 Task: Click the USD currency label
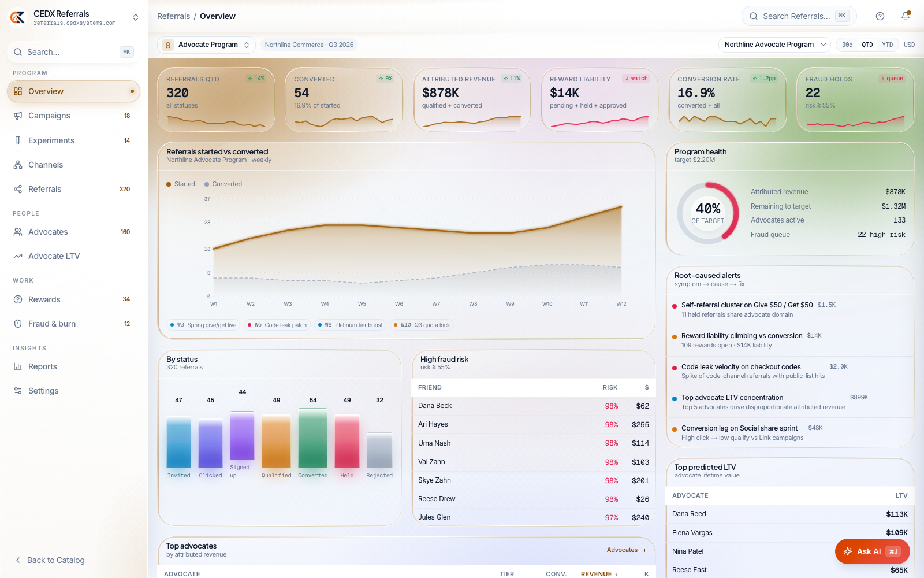tap(909, 45)
